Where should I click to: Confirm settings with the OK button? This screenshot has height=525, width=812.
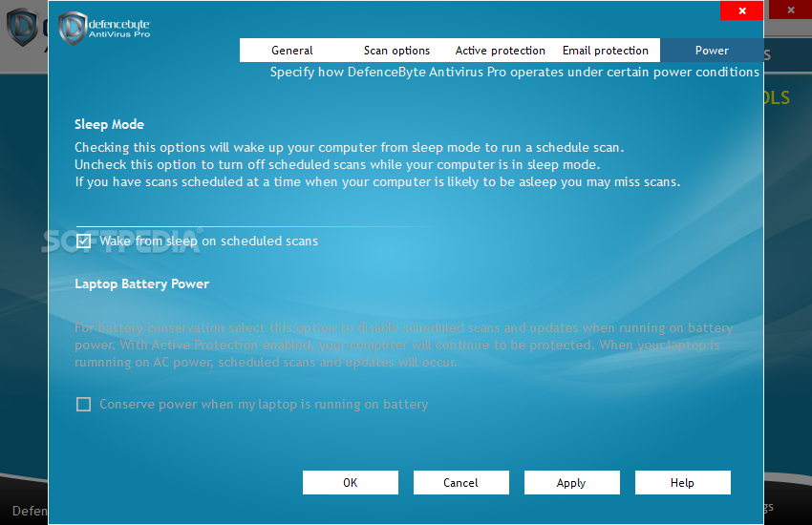(x=350, y=483)
